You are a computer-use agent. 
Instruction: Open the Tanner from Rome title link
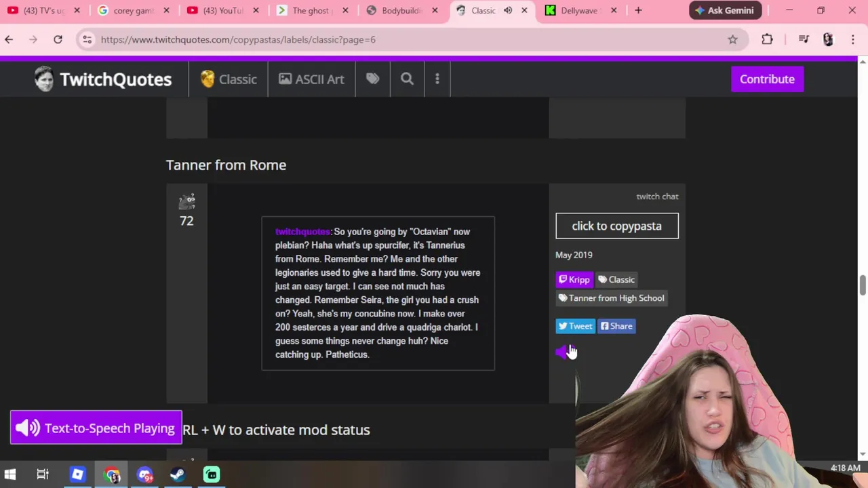(226, 165)
